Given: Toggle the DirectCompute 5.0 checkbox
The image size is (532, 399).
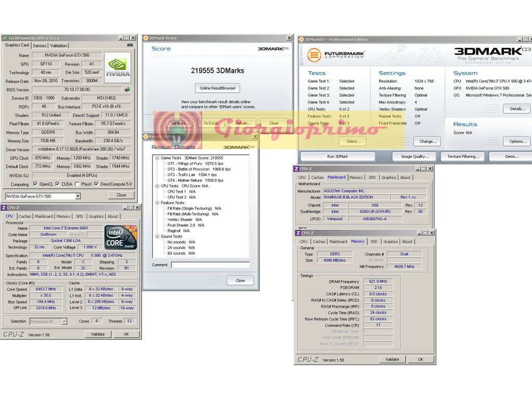Looking at the screenshot, I should [x=96, y=184].
